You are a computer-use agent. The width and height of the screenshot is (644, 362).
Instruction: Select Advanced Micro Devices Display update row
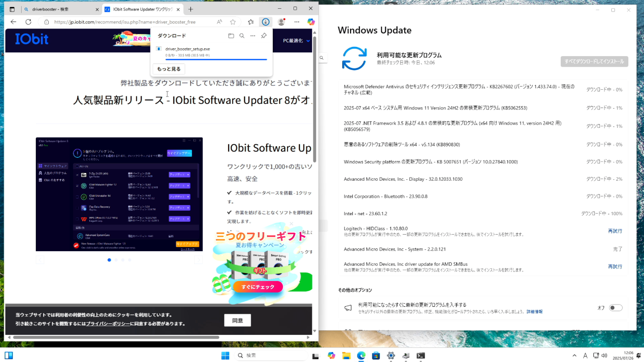pos(483,179)
